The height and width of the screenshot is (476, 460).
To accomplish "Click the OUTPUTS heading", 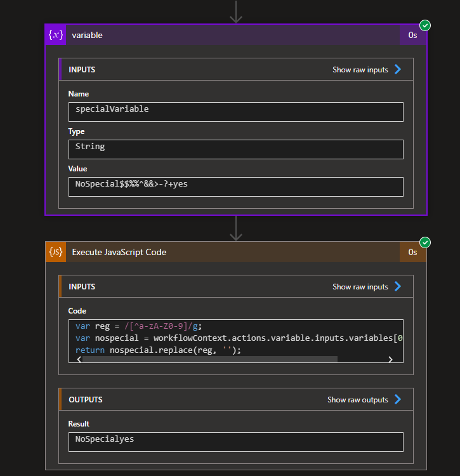I will (86, 400).
